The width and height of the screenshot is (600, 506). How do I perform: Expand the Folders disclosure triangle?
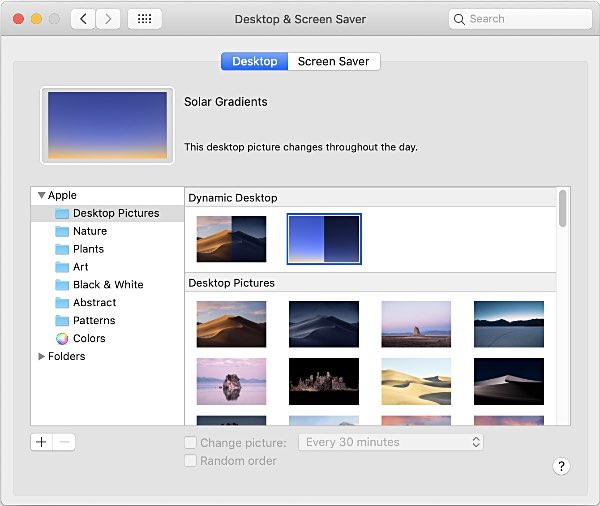[x=41, y=356]
